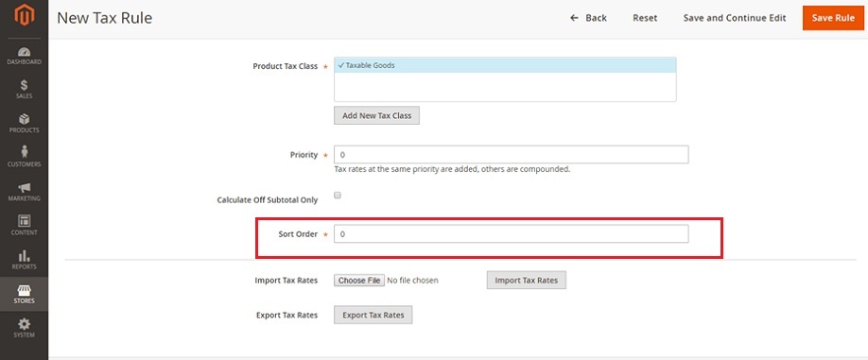Select Taxable Goods in Product Tax Class

[x=505, y=65]
